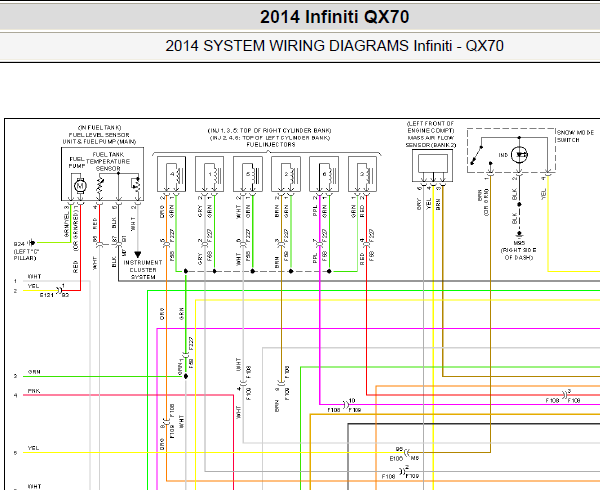This screenshot has width=600, height=490.
Task: Click the 'FUEL INJECTORS' label
Action: click(x=271, y=145)
